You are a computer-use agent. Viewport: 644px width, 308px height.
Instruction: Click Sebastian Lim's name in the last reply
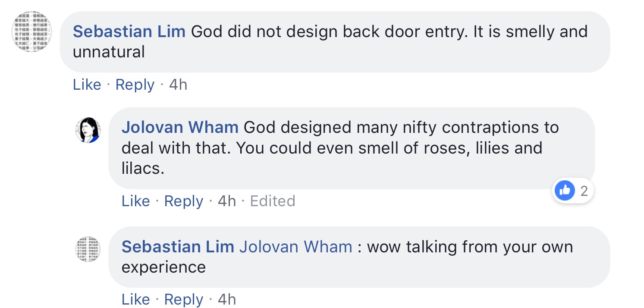pyautogui.click(x=178, y=247)
